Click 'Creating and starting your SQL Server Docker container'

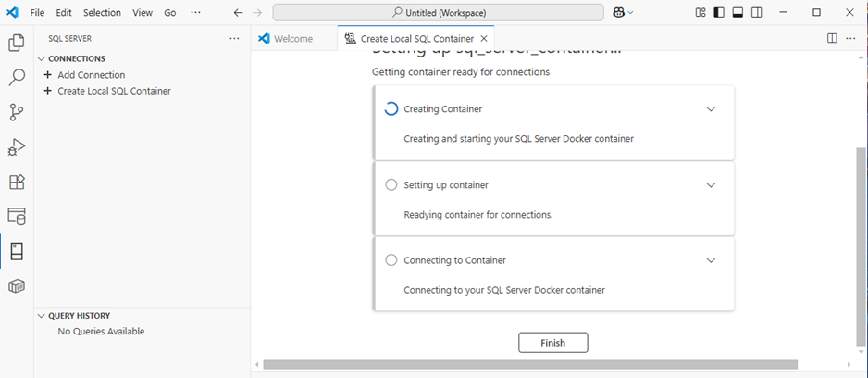click(x=519, y=139)
